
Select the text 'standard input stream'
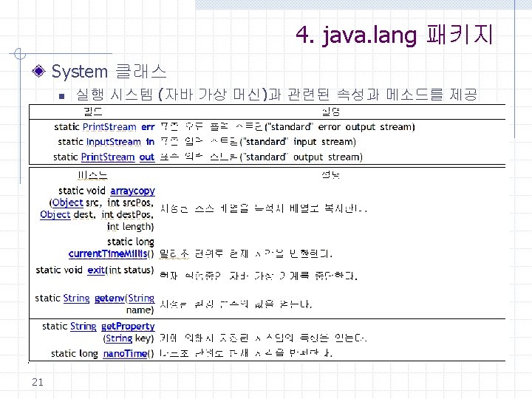[x=297, y=142]
